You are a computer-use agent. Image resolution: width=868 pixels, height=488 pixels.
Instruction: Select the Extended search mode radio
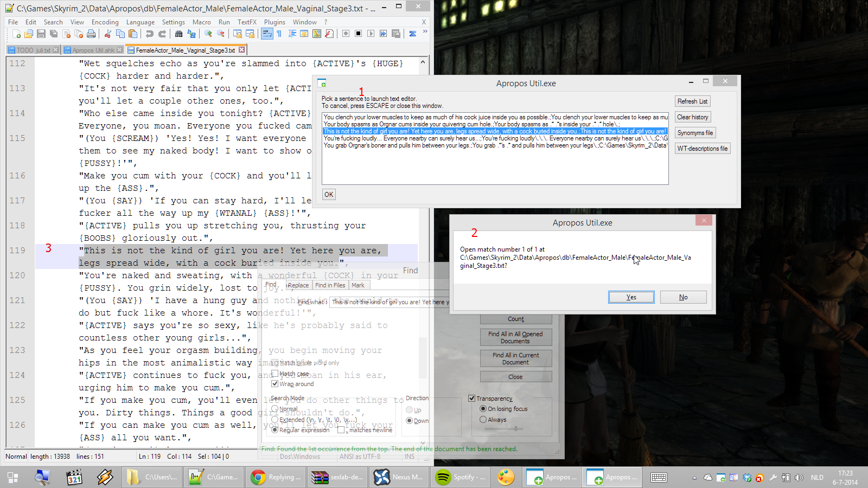pyautogui.click(x=275, y=420)
